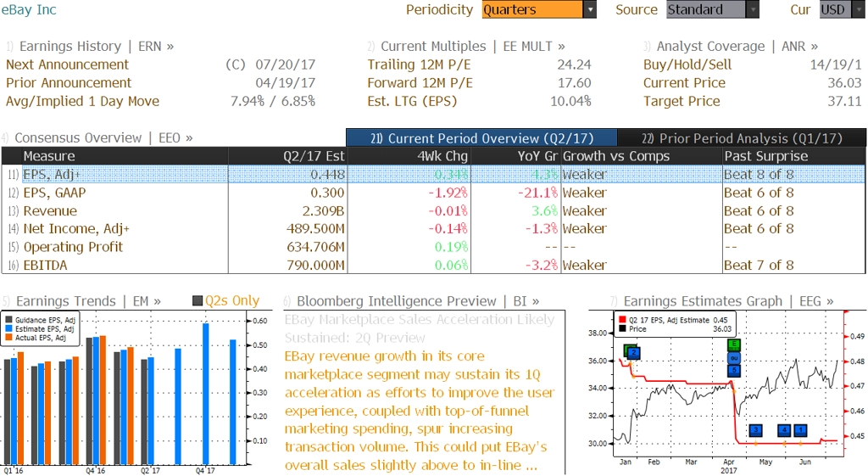Open the Source dropdown arrow
868x476 pixels.
[753, 9]
